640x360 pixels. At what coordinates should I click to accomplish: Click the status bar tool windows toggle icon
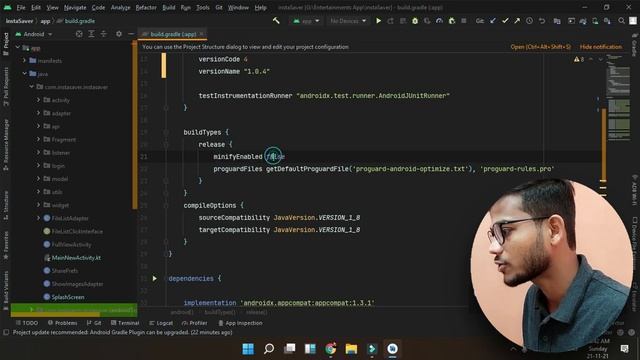click(6, 332)
